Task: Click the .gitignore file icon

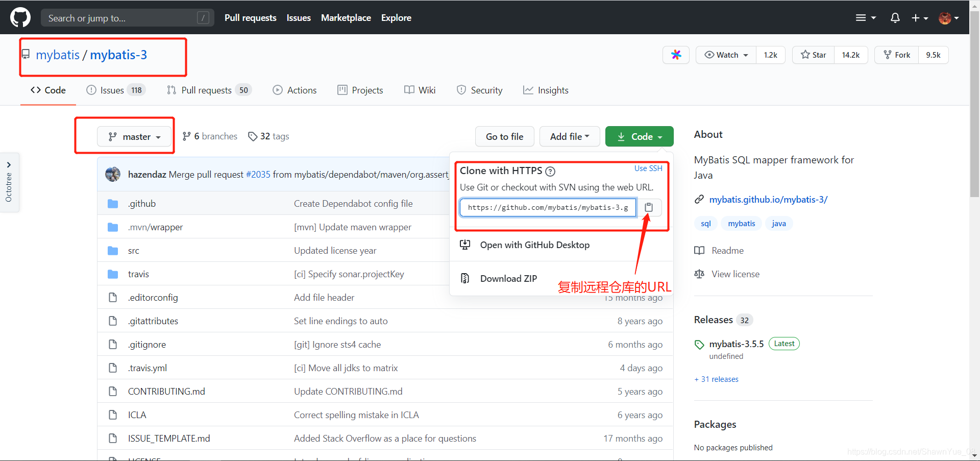Action: pyautogui.click(x=113, y=345)
